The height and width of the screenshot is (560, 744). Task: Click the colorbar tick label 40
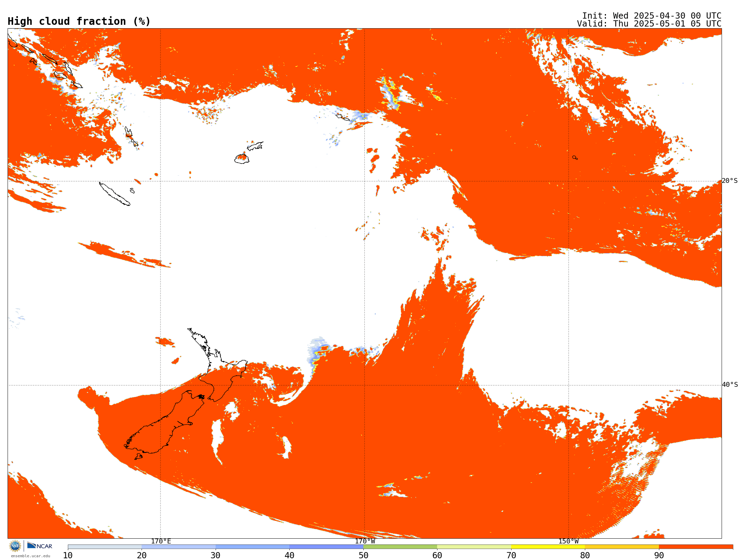(x=289, y=555)
